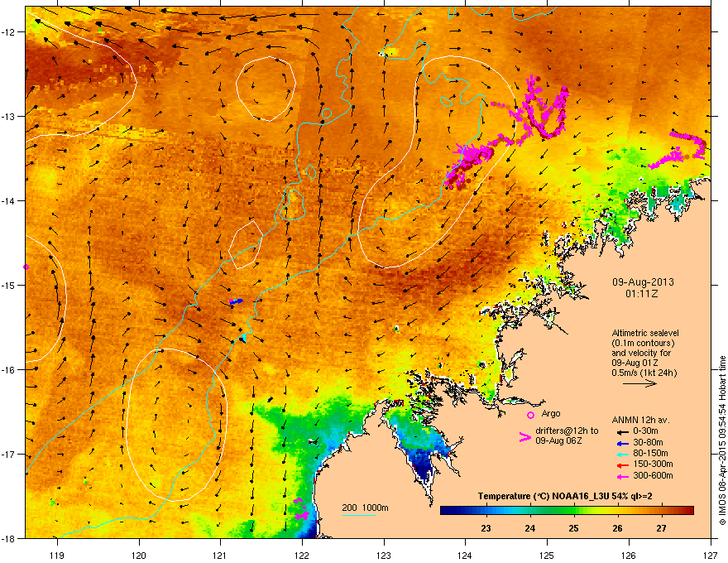Screen dimensions: 728x563
Task: Click the cyan 200 1000m isobath legend line
Action: pyautogui.click(x=358, y=515)
